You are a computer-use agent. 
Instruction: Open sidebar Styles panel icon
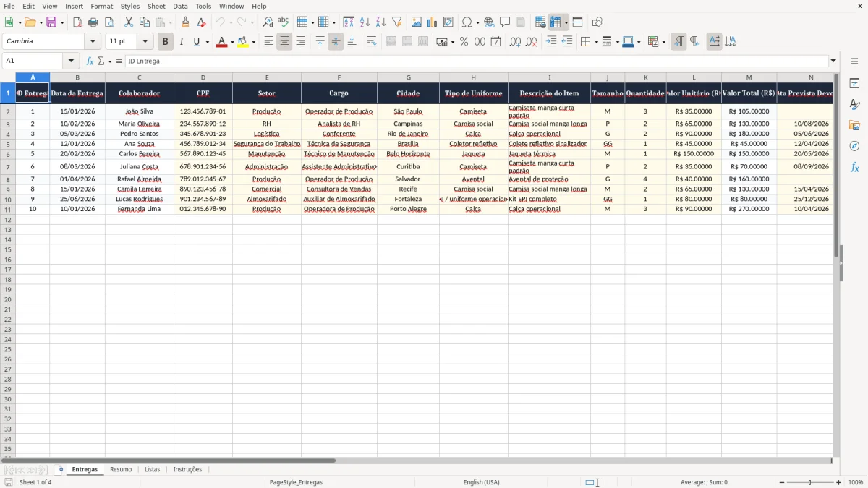(x=854, y=105)
